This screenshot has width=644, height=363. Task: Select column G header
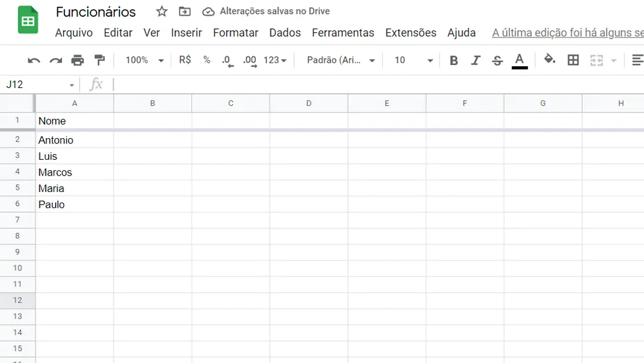click(x=543, y=104)
